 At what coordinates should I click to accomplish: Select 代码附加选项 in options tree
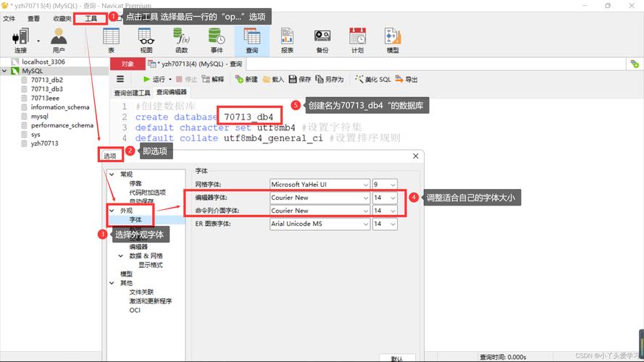(x=148, y=193)
